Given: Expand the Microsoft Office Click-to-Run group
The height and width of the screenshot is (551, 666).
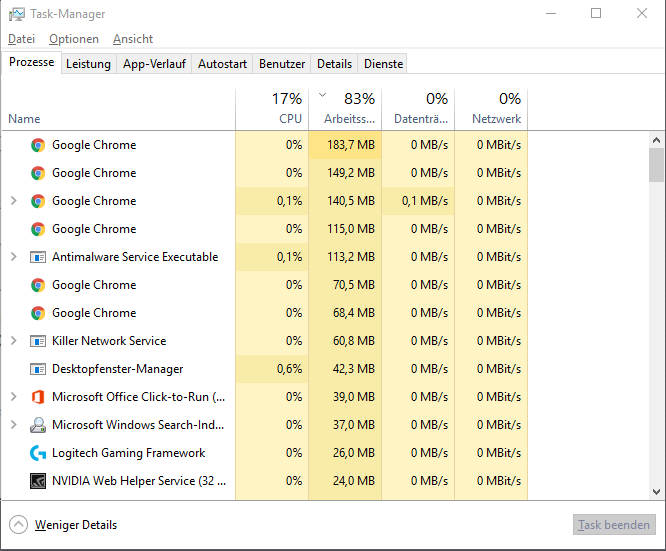Looking at the screenshot, I should (13, 397).
